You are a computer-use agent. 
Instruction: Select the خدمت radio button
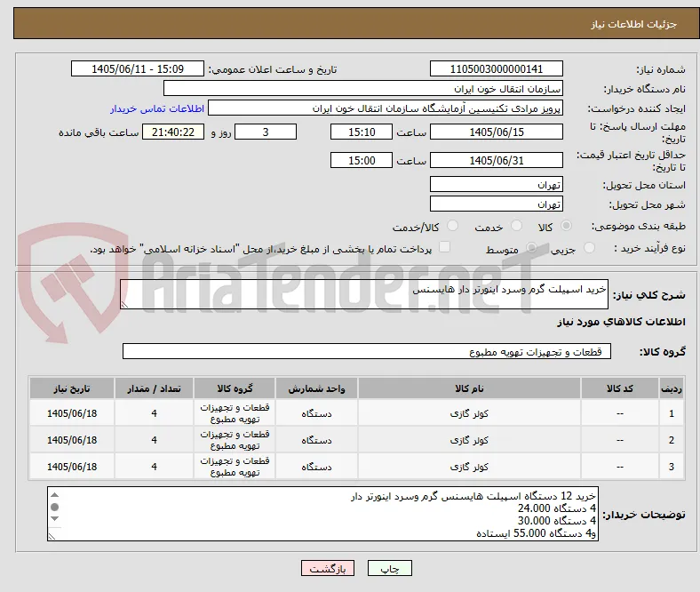tap(516, 226)
